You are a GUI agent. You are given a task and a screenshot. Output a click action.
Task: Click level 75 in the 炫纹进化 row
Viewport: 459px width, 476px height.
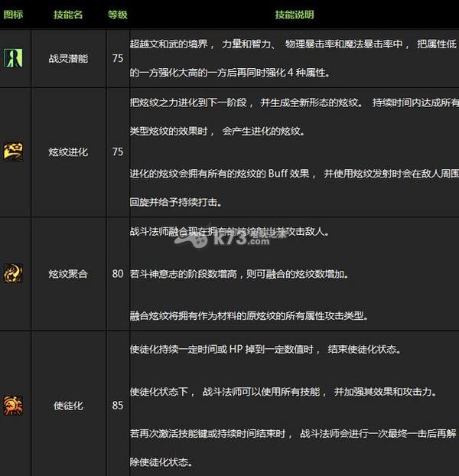click(118, 152)
